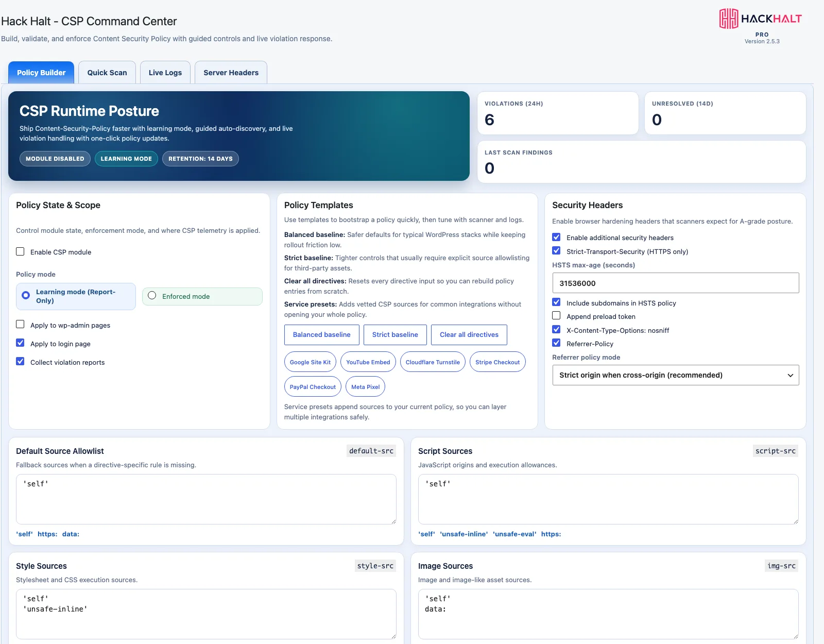Click the Version 2.5.3 label
824x644 pixels.
click(x=762, y=41)
